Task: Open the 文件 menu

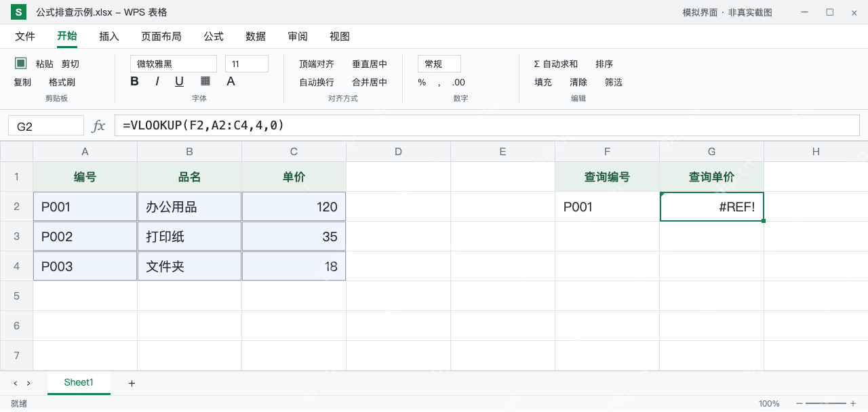Action: pos(25,37)
